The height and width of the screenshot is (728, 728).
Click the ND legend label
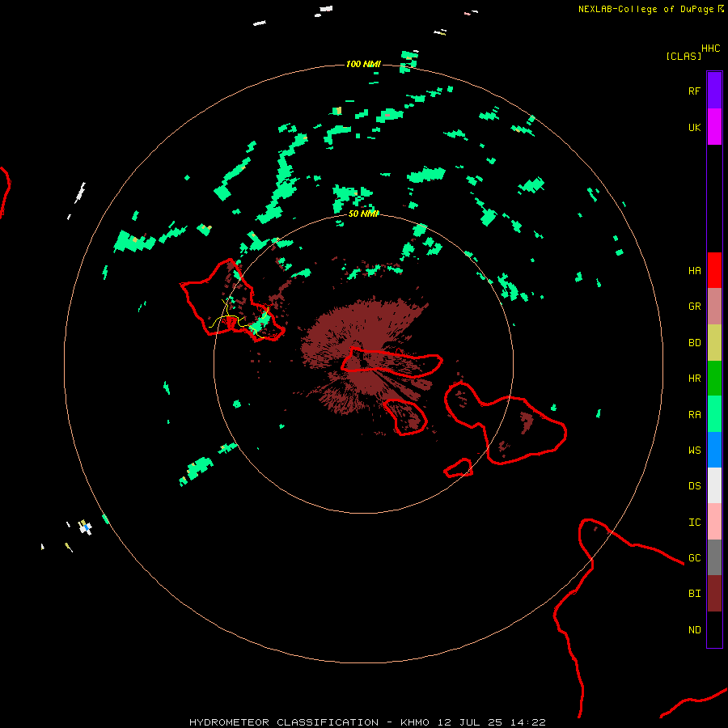pos(694,630)
